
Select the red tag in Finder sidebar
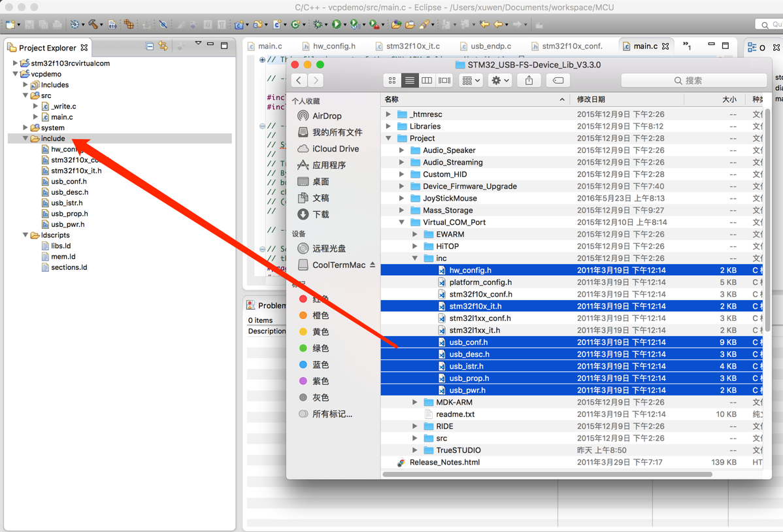tap(313, 299)
